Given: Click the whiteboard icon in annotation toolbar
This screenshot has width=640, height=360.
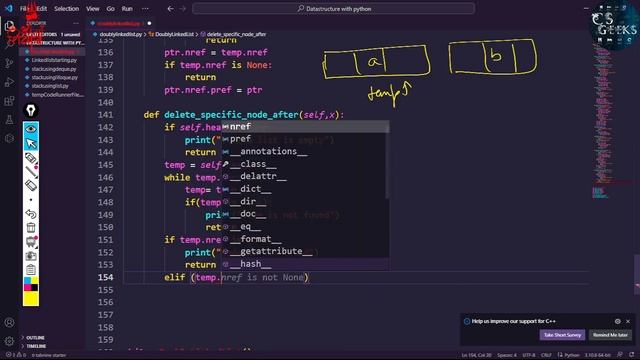Looking at the screenshot, I should tap(31, 242).
